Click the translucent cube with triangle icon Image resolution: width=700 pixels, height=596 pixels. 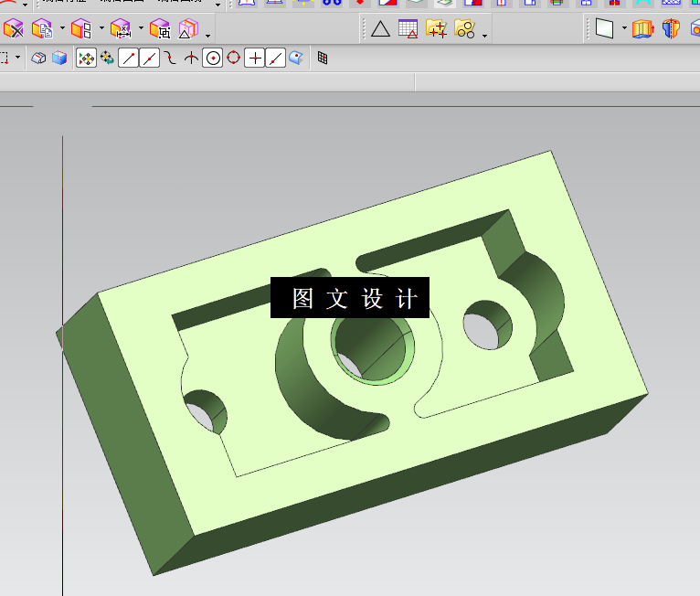[x=188, y=29]
